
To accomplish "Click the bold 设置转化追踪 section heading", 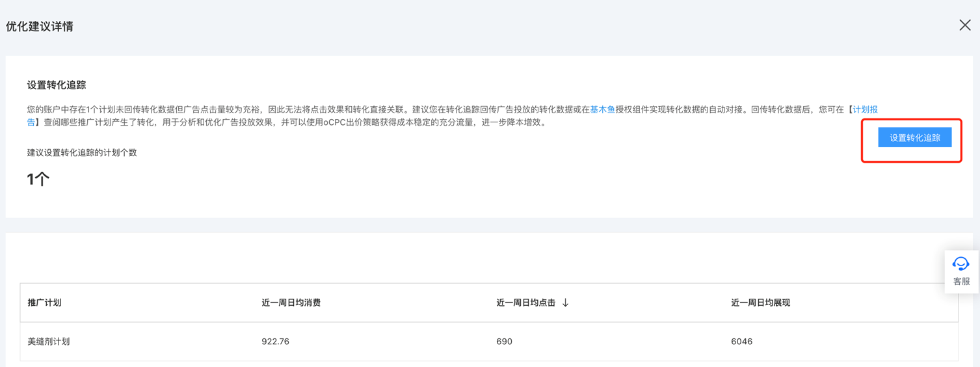I will pos(57,85).
